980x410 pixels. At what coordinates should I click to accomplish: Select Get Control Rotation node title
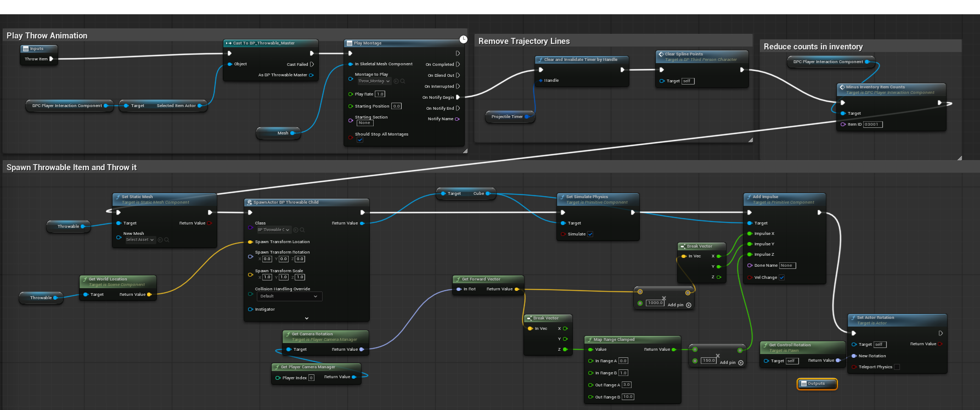pyautogui.click(x=790, y=345)
